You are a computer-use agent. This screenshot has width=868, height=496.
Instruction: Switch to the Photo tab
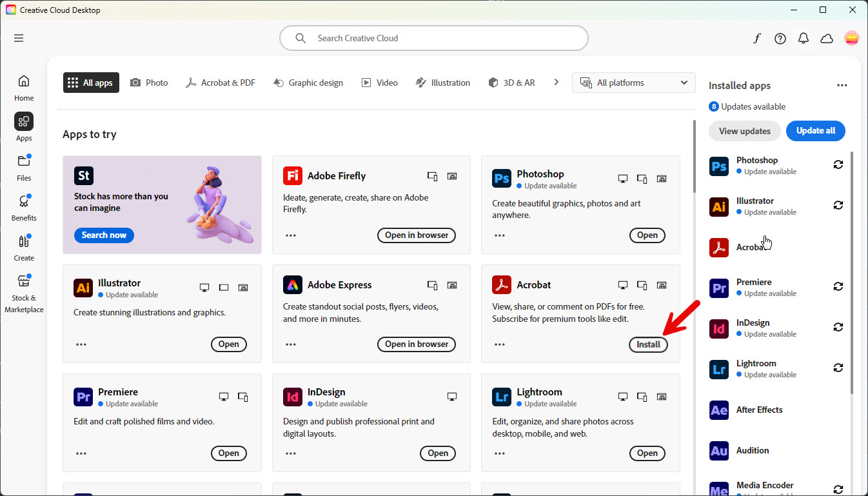click(149, 83)
